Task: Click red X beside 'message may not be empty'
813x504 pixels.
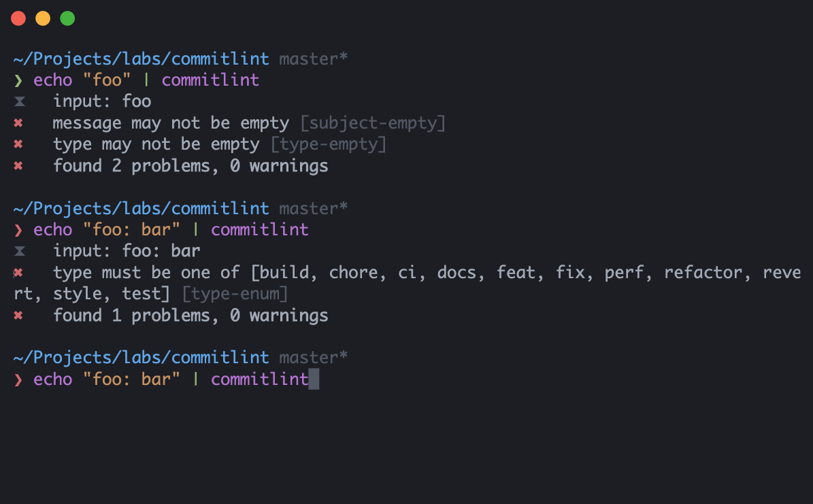Action: point(18,123)
